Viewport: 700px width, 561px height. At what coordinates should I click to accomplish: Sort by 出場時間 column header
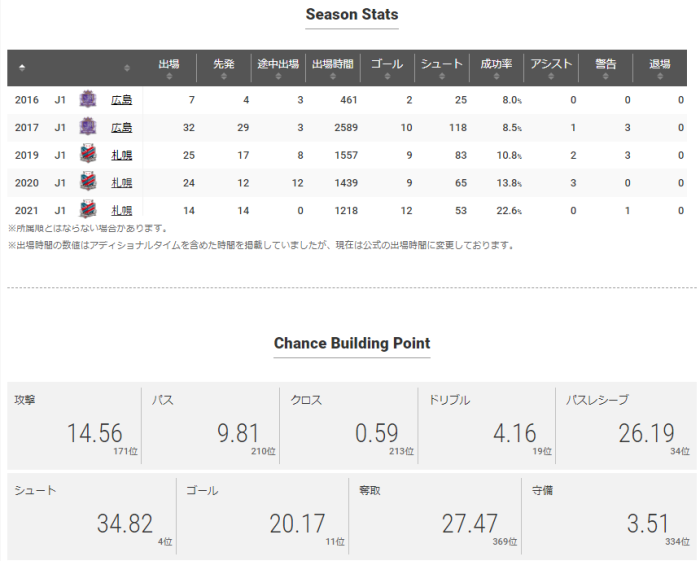[332, 68]
